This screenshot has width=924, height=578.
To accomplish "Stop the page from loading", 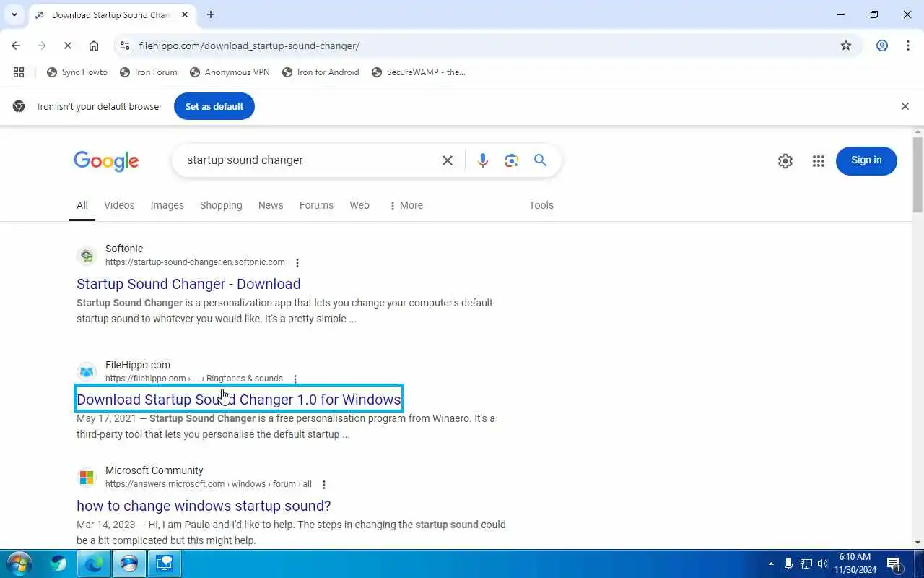I will (68, 46).
